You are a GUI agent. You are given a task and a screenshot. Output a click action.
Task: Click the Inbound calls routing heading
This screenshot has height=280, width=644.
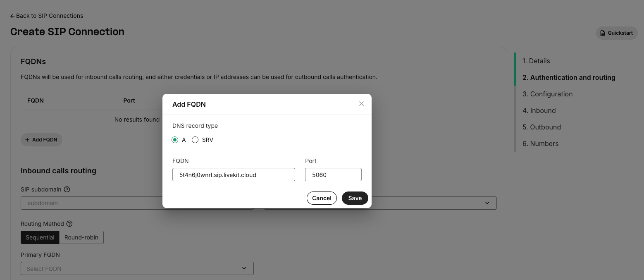[58, 171]
